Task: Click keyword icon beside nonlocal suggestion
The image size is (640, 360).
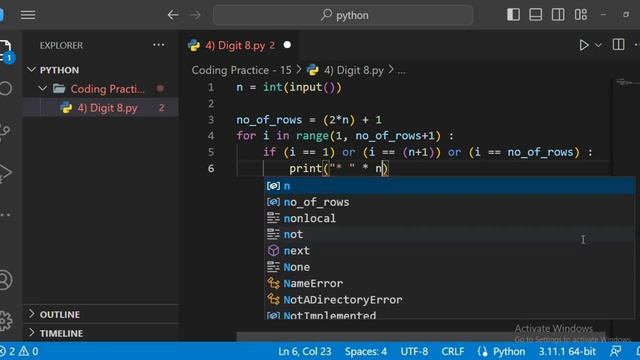Action: pos(273,218)
